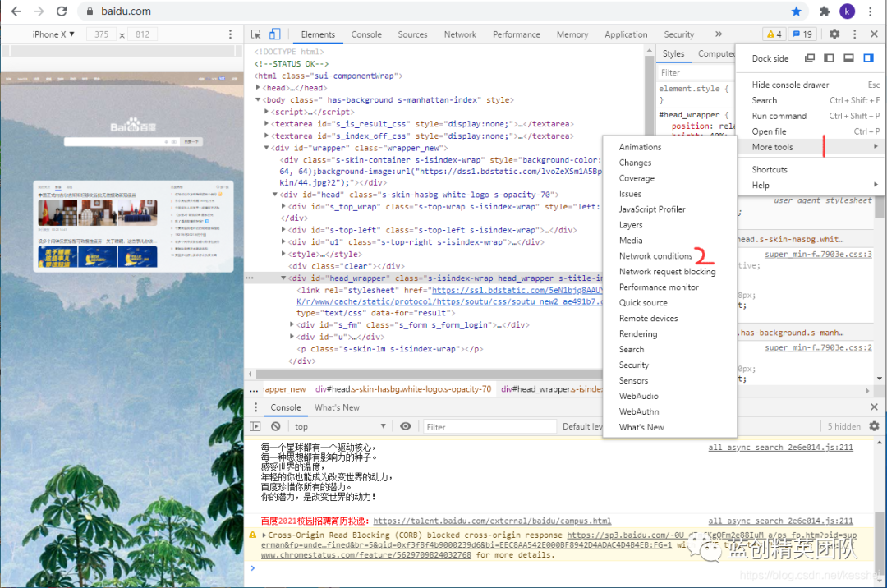This screenshot has width=887, height=588.
Task: Click the Elements panel horizontal scrollbar
Action: click(429, 374)
